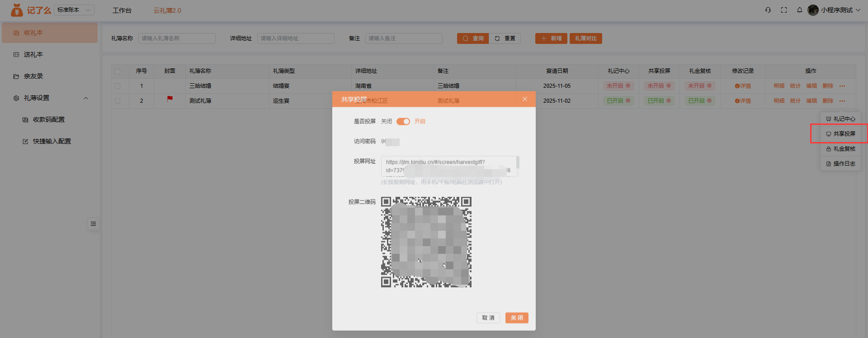
Task: Click the red flag cover of 测试礼薄
Action: click(x=170, y=99)
